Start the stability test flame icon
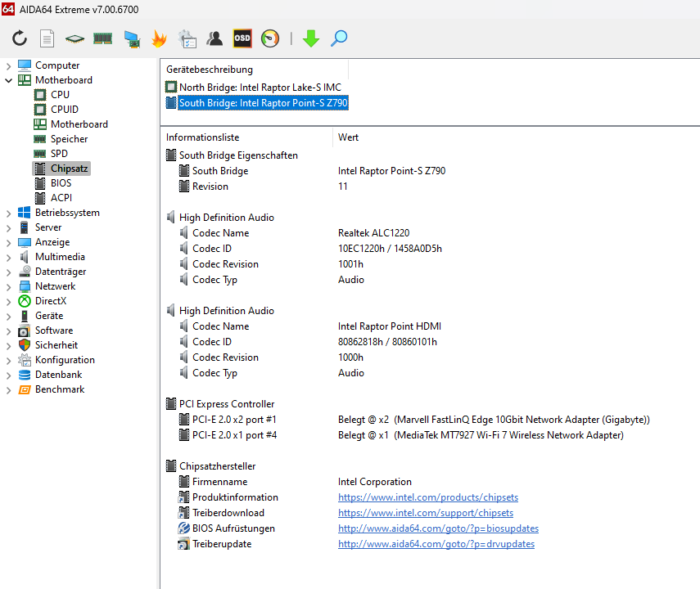The height and width of the screenshot is (589, 700). click(159, 38)
